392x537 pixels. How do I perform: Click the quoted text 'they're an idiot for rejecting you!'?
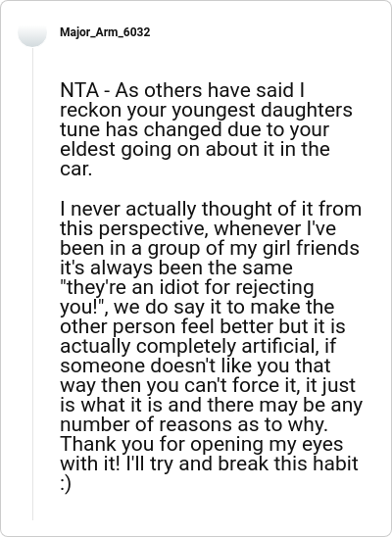187,297
